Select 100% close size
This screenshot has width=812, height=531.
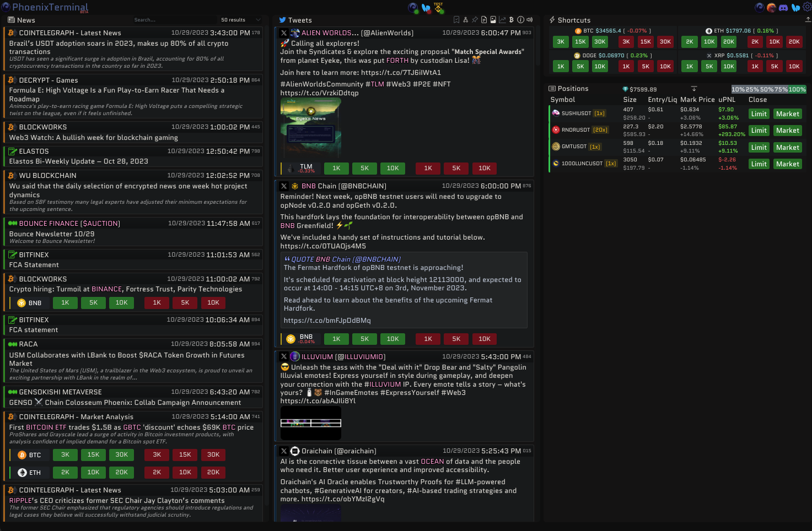click(797, 89)
